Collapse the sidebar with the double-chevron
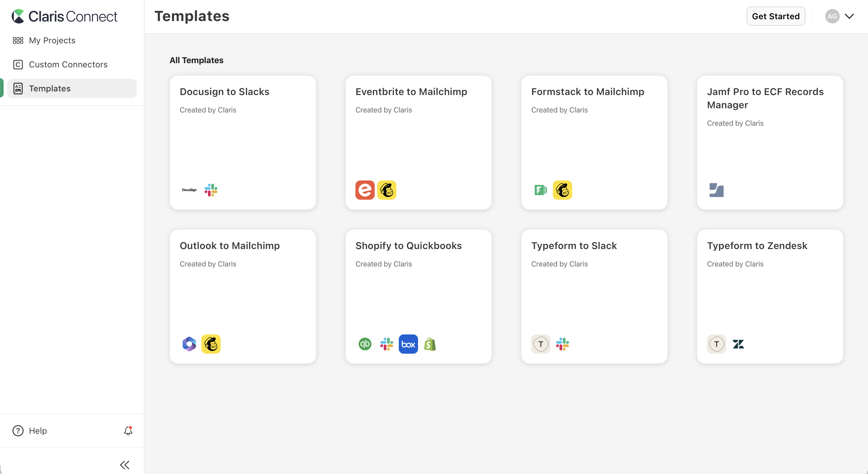The width and height of the screenshot is (868, 474). [124, 465]
